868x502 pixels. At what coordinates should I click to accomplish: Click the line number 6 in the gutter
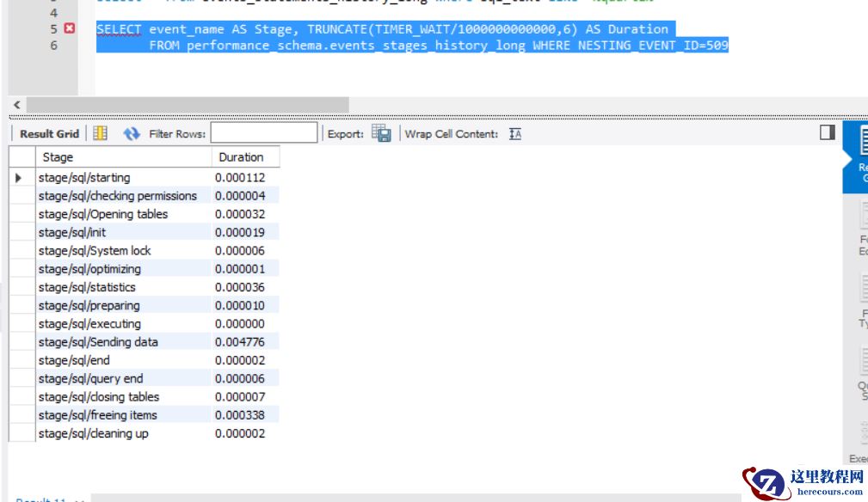53,46
